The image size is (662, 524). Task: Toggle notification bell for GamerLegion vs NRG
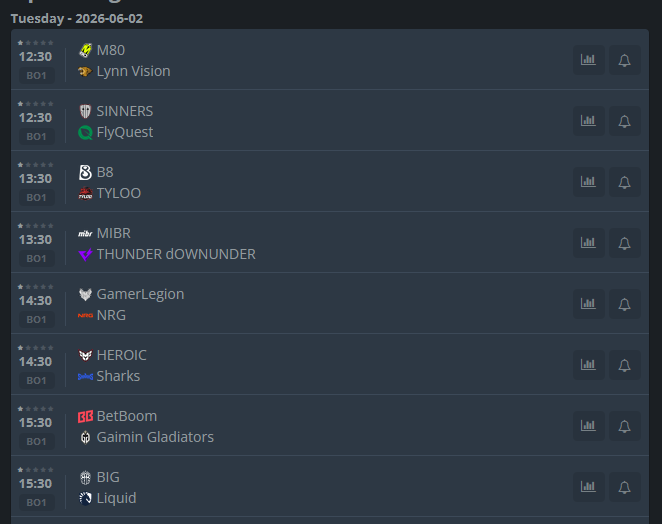click(624, 304)
